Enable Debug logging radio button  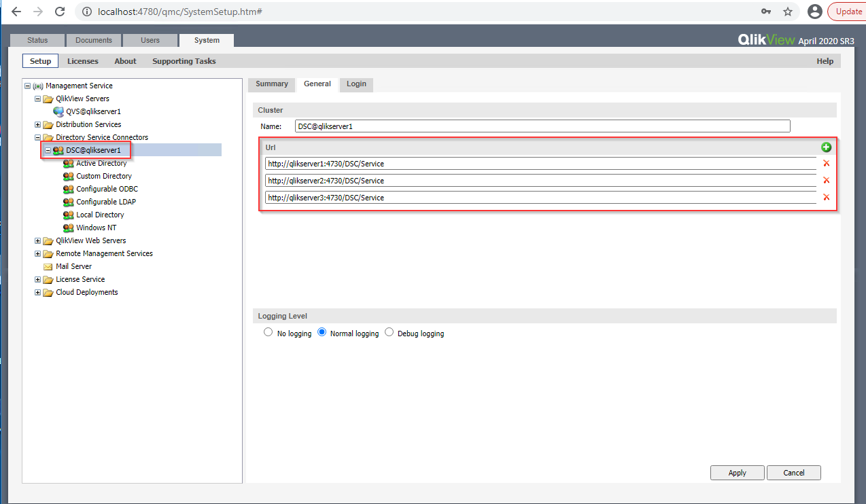tap(389, 333)
